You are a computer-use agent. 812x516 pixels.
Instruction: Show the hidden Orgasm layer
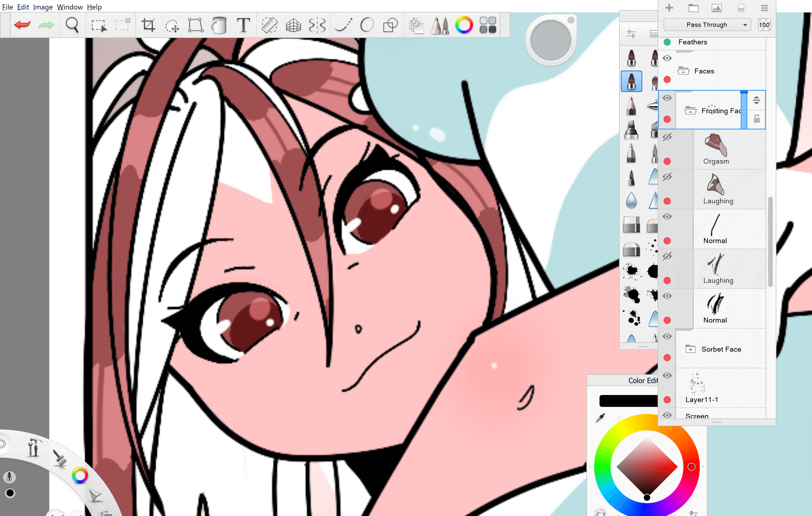pyautogui.click(x=667, y=137)
